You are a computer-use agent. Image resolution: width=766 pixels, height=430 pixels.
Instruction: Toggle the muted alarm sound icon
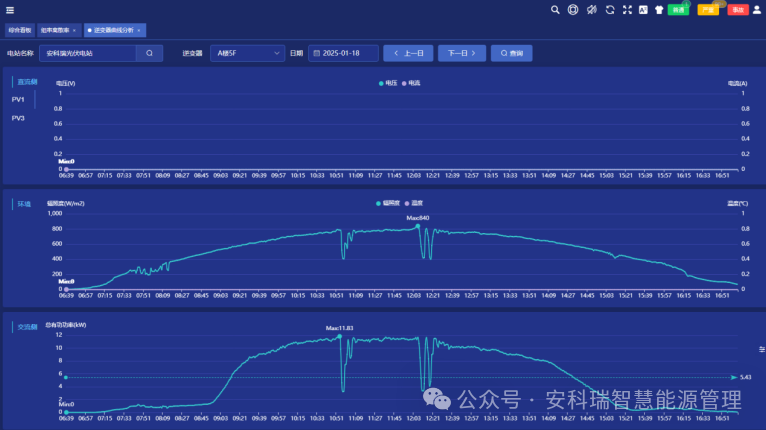coord(592,10)
